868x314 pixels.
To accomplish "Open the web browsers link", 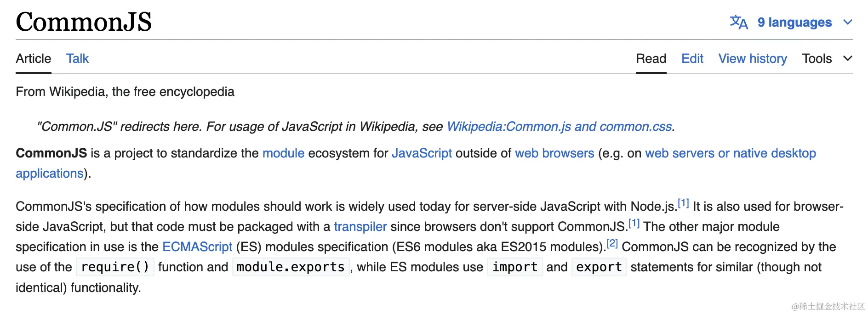I will [554, 153].
